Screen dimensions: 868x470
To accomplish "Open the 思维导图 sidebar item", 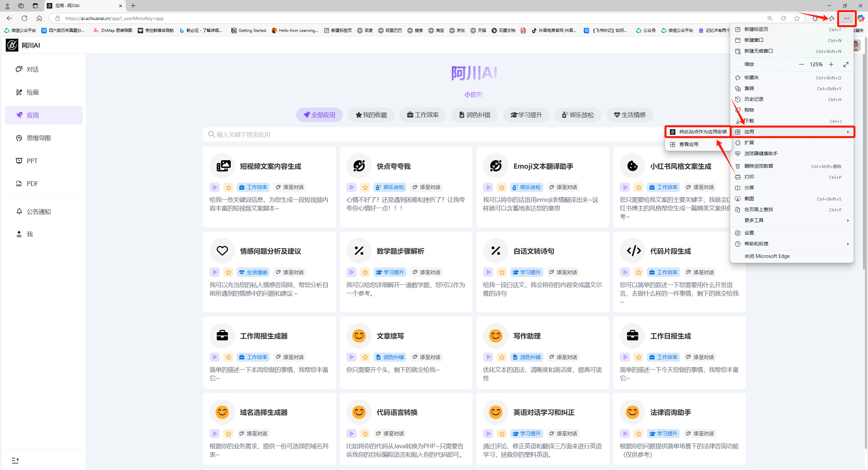I will coord(43,138).
